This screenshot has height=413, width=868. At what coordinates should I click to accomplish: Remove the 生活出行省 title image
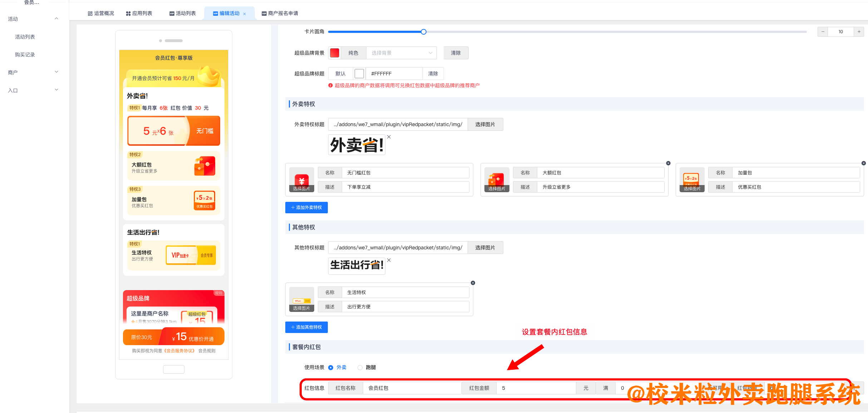389,260
